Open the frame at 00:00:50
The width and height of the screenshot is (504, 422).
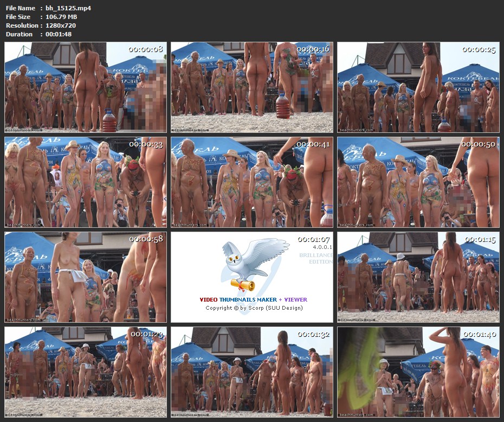[418, 182]
